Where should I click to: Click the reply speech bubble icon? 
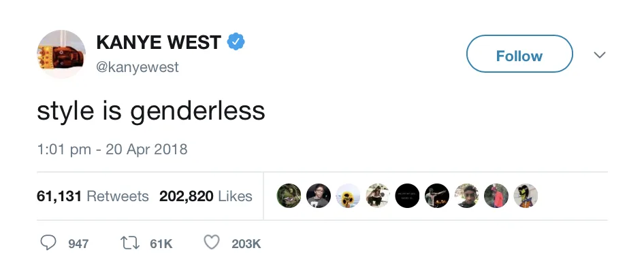point(48,243)
